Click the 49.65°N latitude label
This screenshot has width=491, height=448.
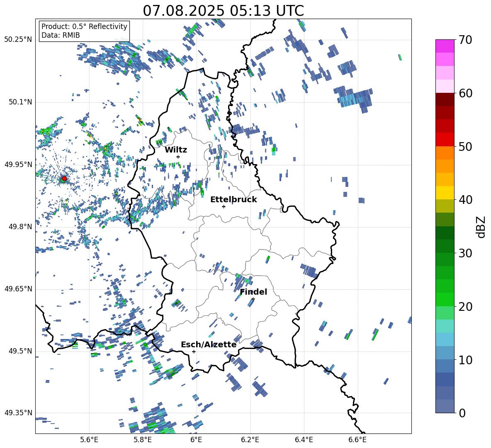point(18,288)
